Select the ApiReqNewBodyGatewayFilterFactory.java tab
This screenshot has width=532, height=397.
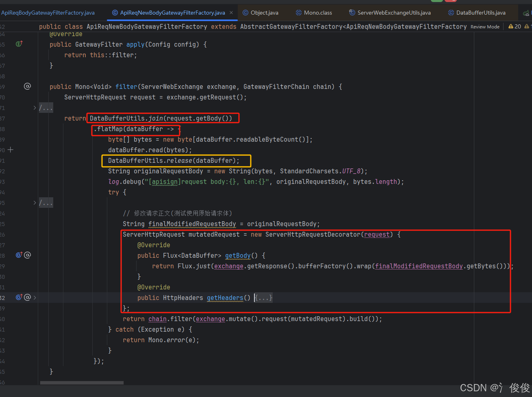pyautogui.click(x=172, y=13)
